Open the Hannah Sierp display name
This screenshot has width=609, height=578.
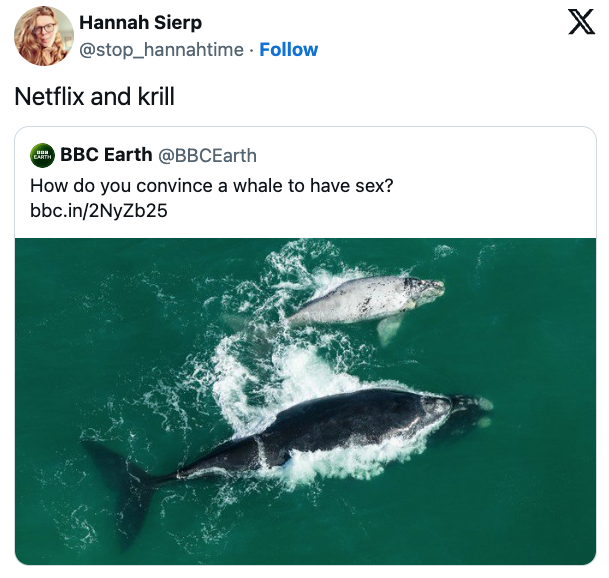pos(139,23)
